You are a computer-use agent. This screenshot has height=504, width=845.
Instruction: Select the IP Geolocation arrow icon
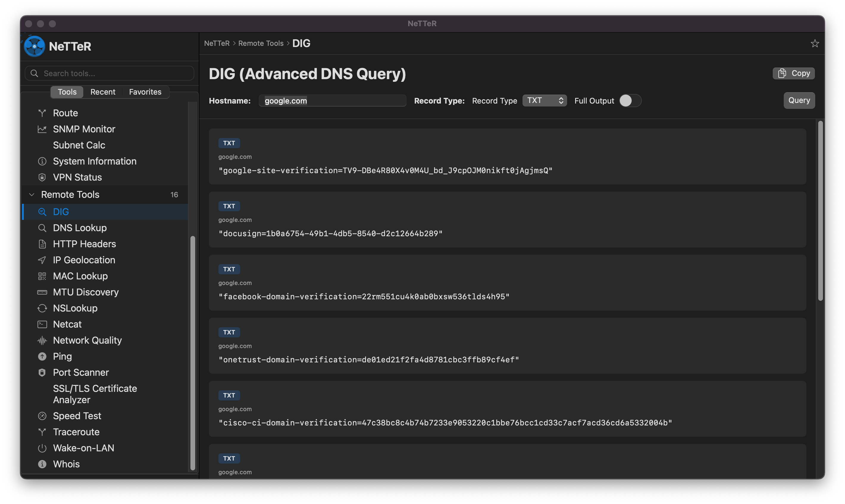[42, 260]
